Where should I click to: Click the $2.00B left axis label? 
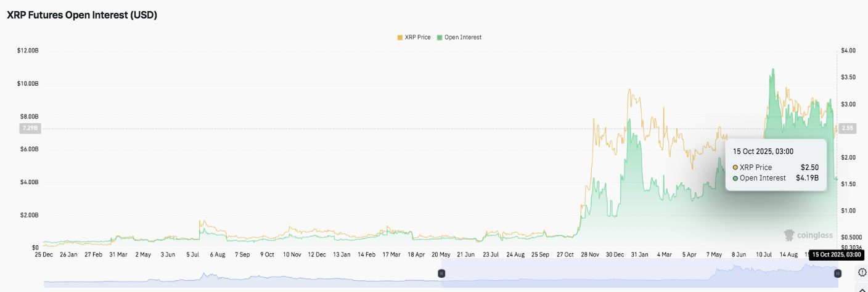click(30, 215)
